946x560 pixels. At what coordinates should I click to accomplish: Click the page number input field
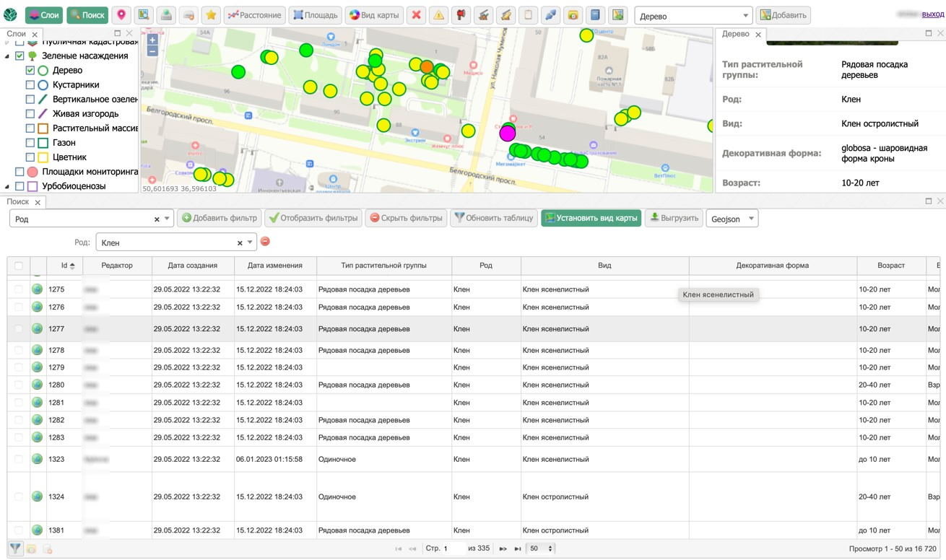[454, 548]
